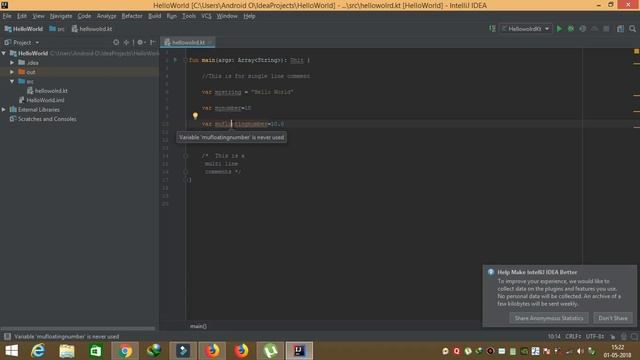Expand the .idea folder in project tree
The image size is (640, 360).
pos(12,62)
